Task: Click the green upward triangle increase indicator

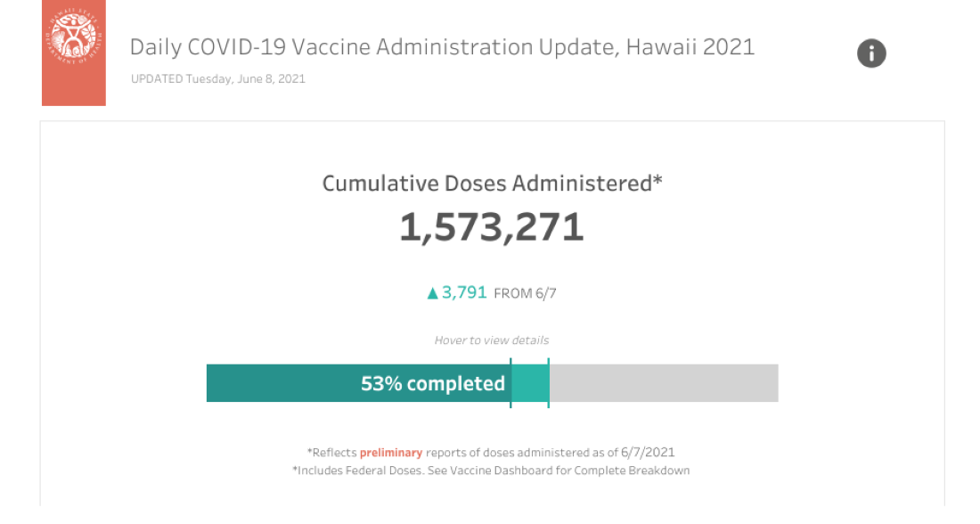Action: pyautogui.click(x=432, y=293)
